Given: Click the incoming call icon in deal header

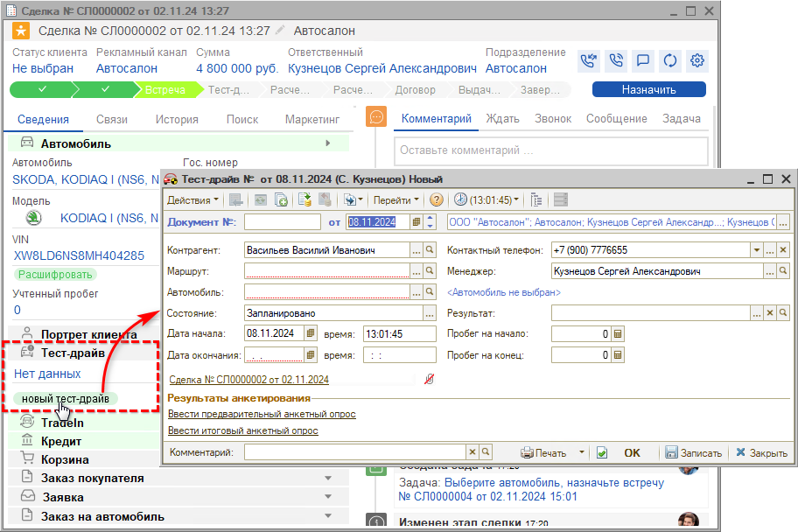Looking at the screenshot, I should (x=589, y=60).
